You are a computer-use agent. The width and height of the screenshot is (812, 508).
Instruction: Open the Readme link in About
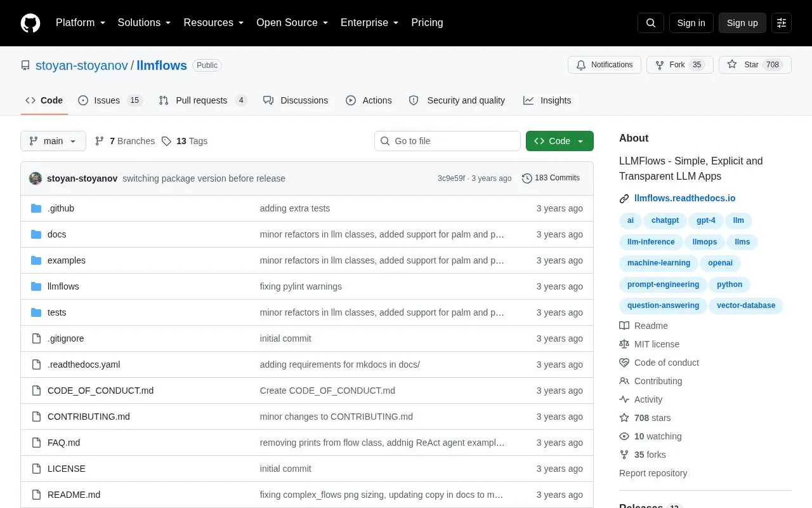pyautogui.click(x=643, y=326)
